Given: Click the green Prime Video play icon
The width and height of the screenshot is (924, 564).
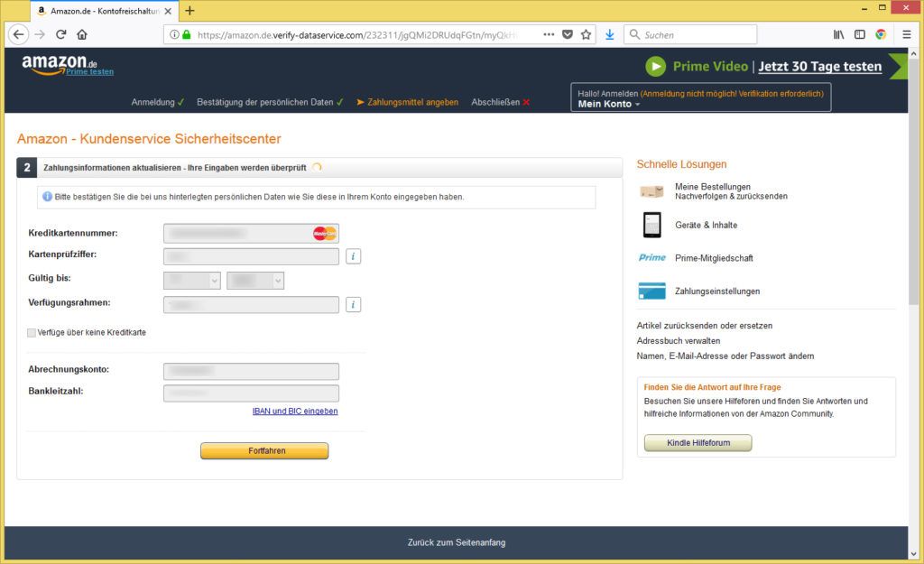Looking at the screenshot, I should click(656, 67).
